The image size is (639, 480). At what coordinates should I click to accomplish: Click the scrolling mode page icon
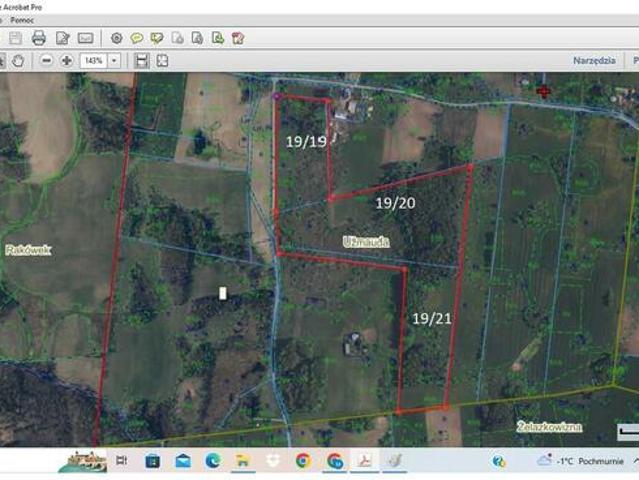[142, 61]
